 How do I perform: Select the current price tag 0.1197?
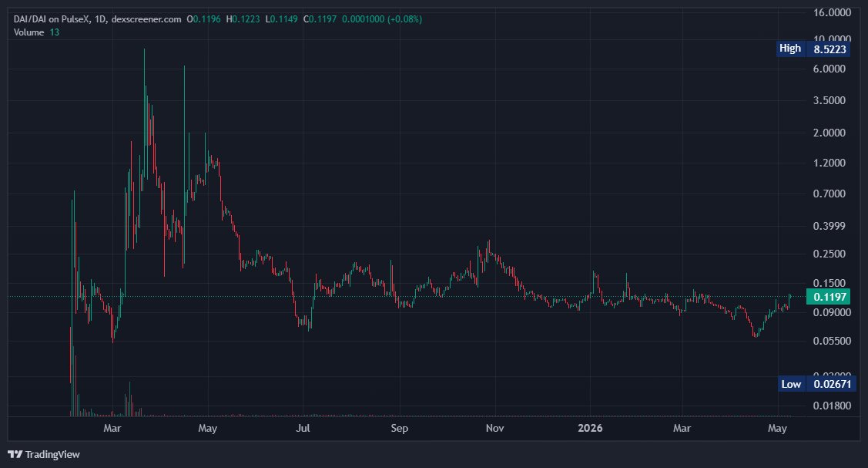pos(829,297)
